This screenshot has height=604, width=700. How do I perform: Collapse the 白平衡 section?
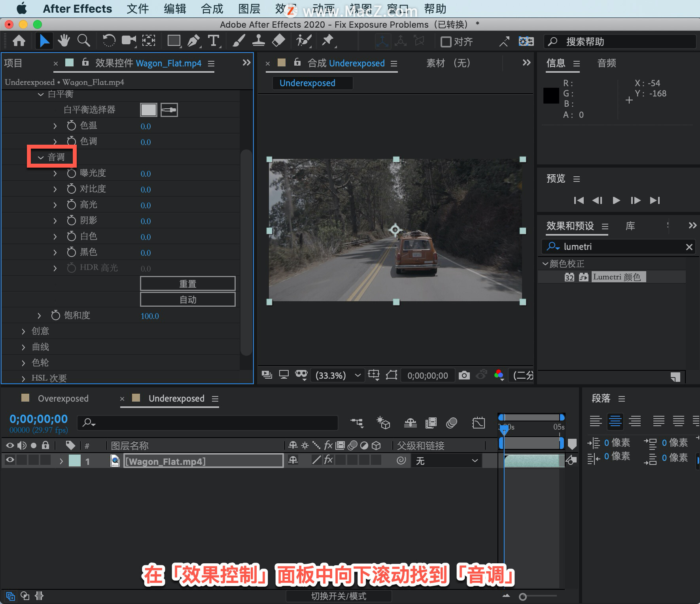point(40,94)
